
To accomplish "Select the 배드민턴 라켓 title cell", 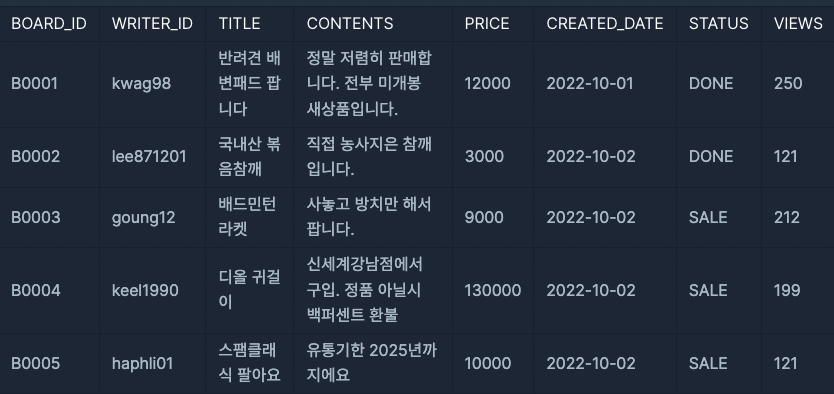I will [247, 217].
